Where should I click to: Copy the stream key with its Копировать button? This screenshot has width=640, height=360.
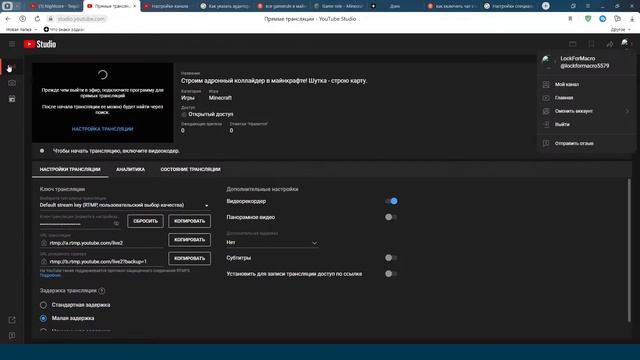point(189,221)
